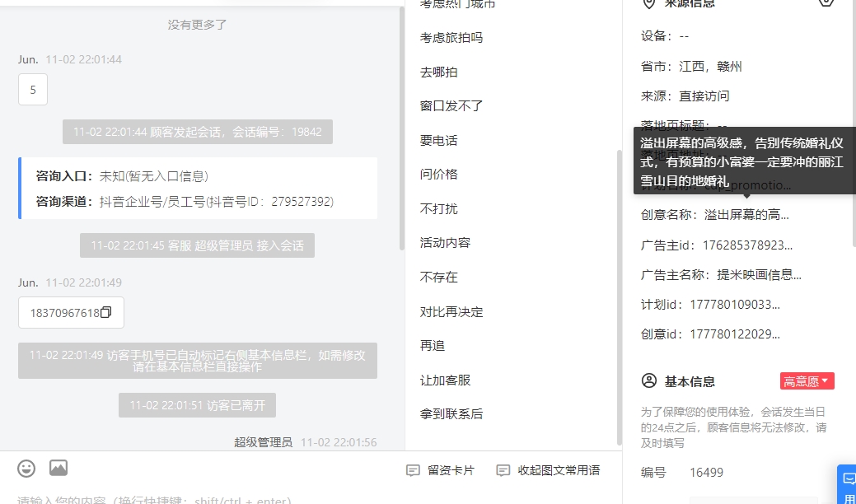Image resolution: width=856 pixels, height=504 pixels.
Task: Select quick phrase 再追
Action: [433, 346]
